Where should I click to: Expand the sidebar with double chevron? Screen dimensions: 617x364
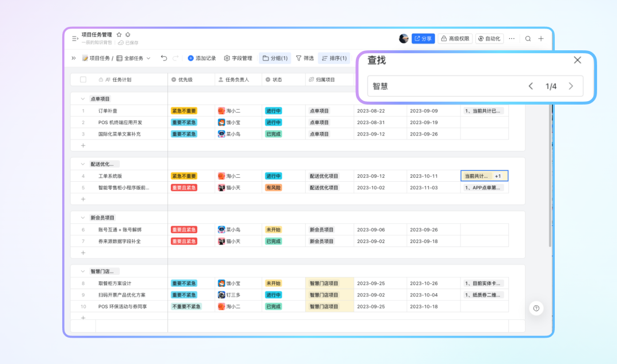coord(74,58)
